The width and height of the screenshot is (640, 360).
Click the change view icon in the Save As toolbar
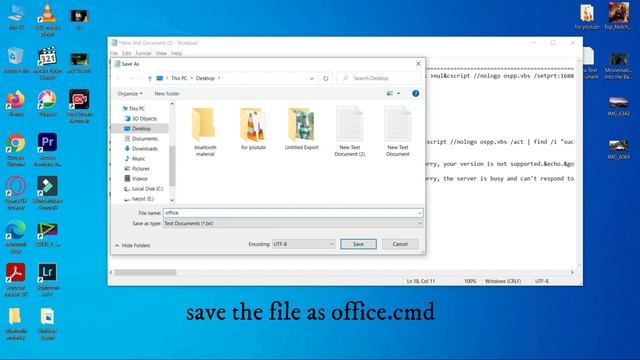coord(390,93)
